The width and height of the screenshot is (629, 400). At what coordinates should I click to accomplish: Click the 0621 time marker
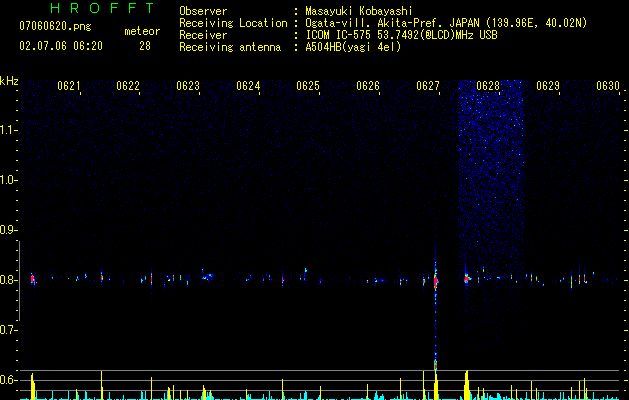[69, 86]
